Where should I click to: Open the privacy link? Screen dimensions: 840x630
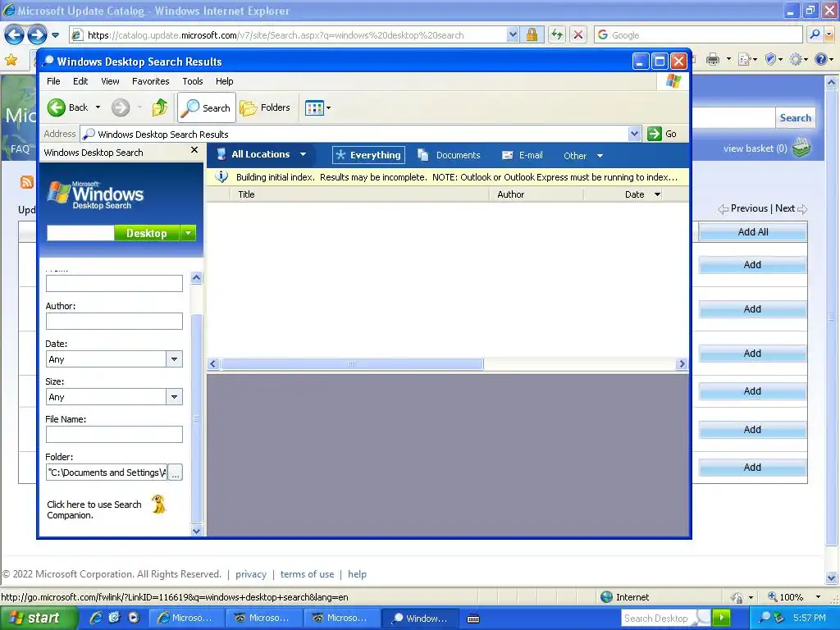251,574
